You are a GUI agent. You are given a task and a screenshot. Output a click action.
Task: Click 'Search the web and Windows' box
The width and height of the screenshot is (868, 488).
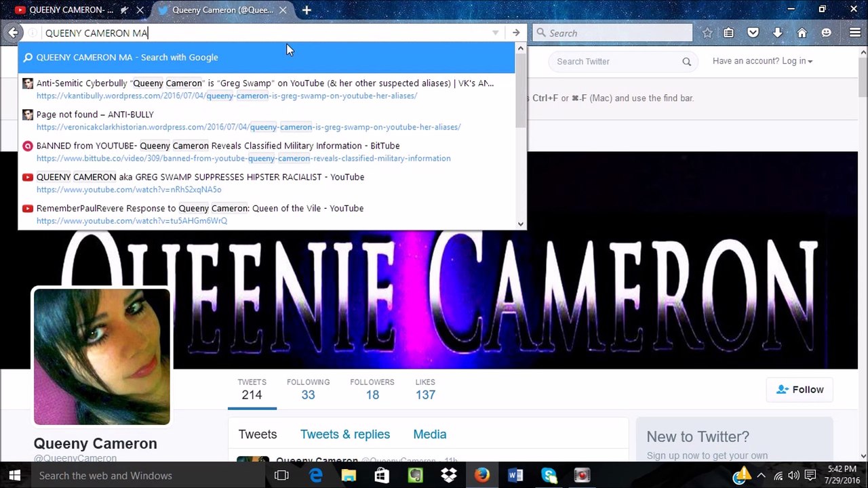point(149,476)
